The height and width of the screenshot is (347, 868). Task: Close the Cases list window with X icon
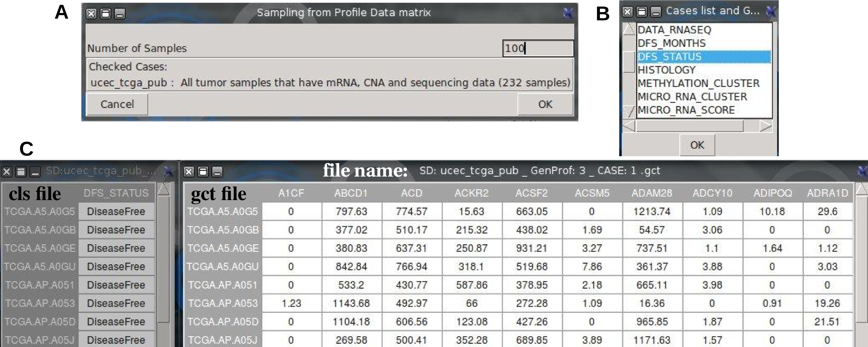click(627, 12)
